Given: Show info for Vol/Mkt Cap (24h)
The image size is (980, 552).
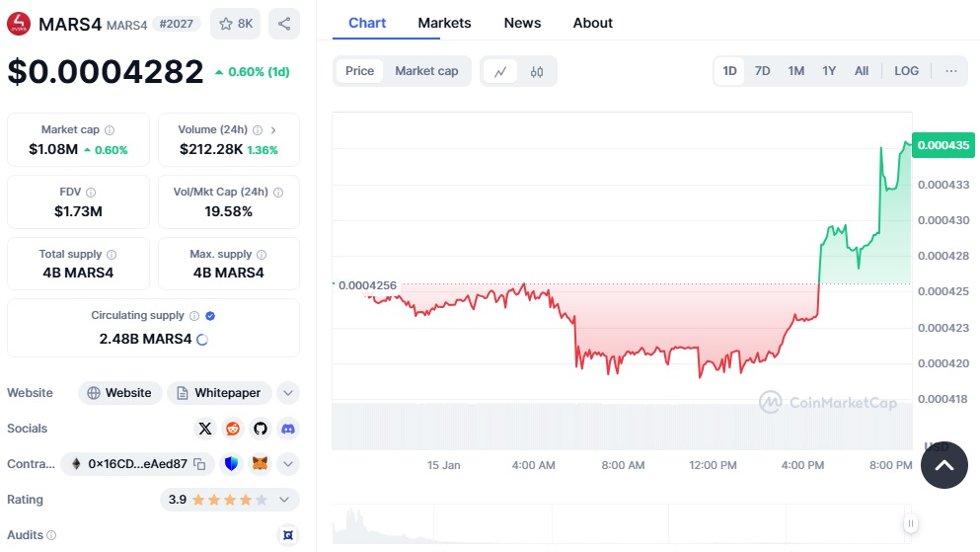Looking at the screenshot, I should (x=278, y=193).
